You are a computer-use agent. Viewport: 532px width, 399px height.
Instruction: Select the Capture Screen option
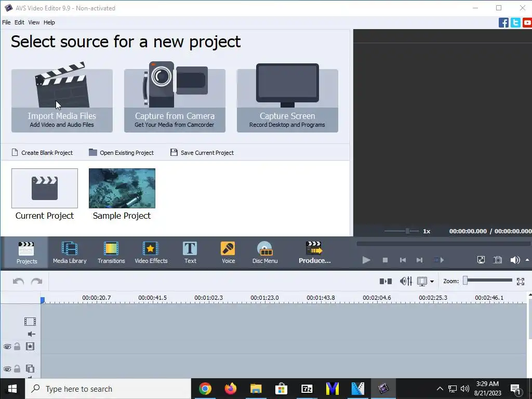287,100
